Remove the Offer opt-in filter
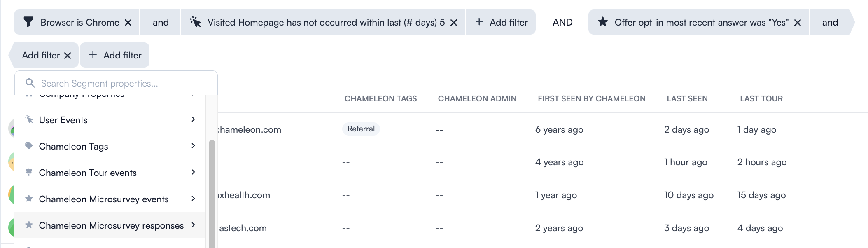The image size is (868, 248). pyautogui.click(x=798, y=23)
